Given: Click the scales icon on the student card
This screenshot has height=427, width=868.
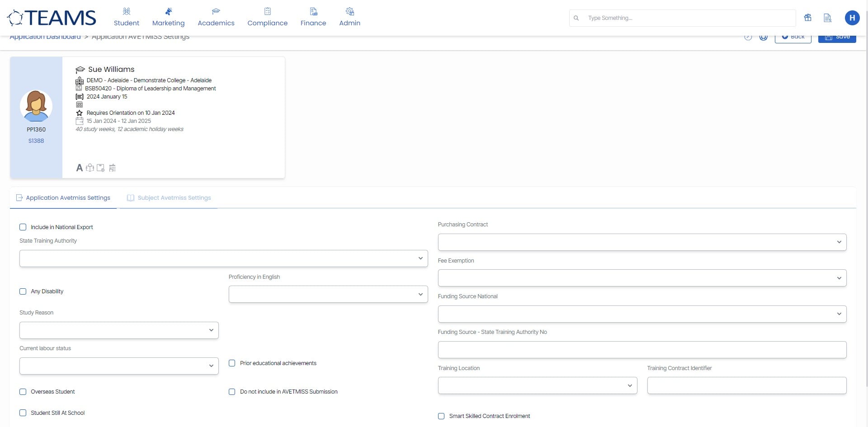Looking at the screenshot, I should pos(100,168).
